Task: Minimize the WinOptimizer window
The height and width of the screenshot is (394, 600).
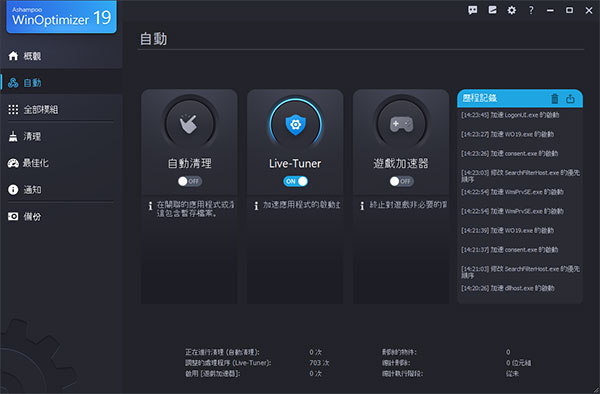Action: tap(550, 10)
